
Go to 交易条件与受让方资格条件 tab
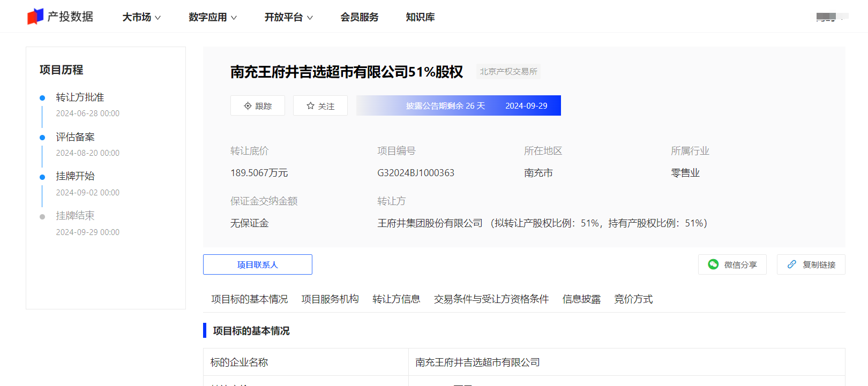[491, 299]
